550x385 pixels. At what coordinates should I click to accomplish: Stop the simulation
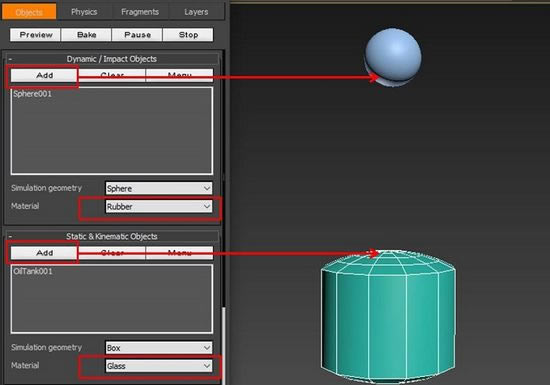(x=188, y=35)
